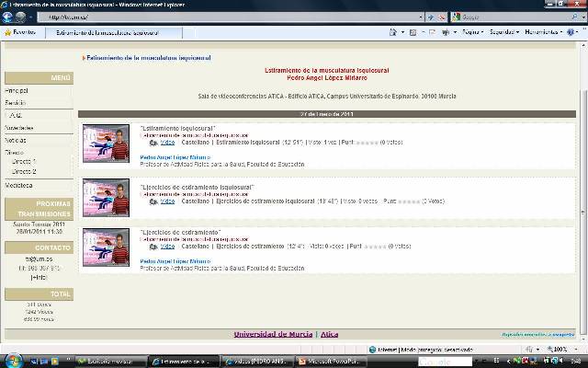Click video icon for "Ejercicios de estiramiento isquiosural"
Screen dimensions: 588x368
[153, 200]
